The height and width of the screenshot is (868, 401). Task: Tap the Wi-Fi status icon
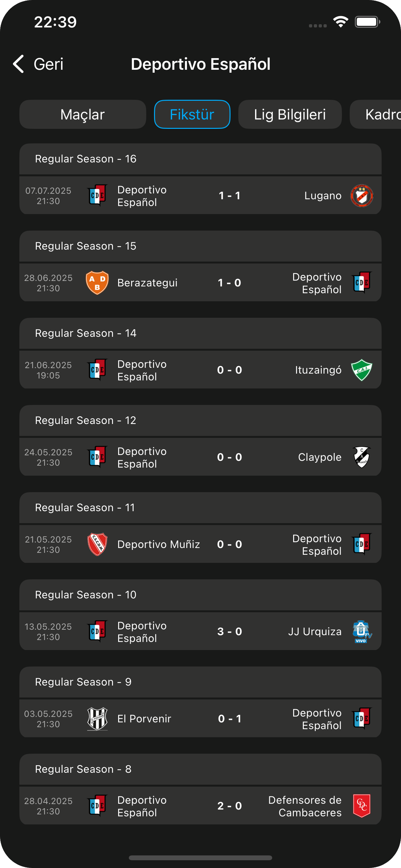coord(341,22)
